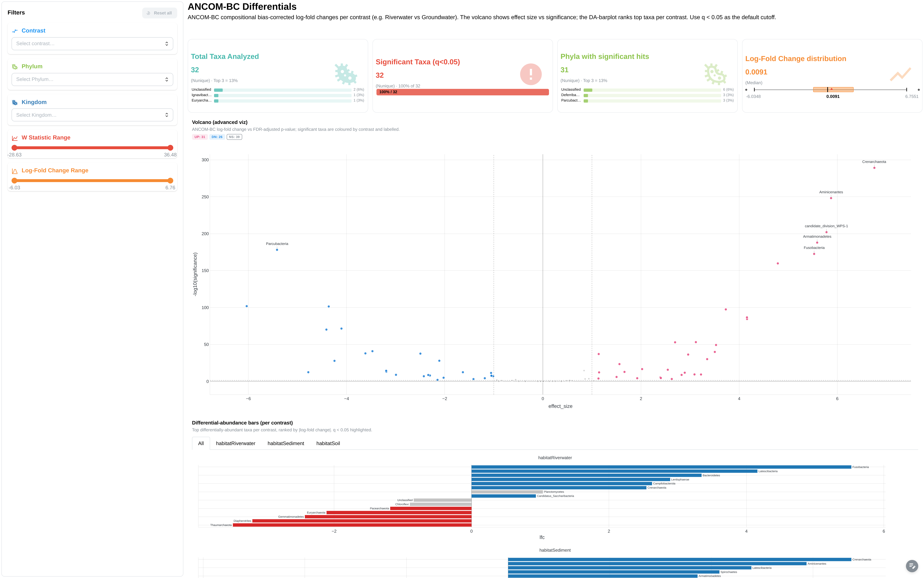Screen dimensions: 924x578
Task: Click the Armatimonadetes volcano point
Action: pos(817,243)
